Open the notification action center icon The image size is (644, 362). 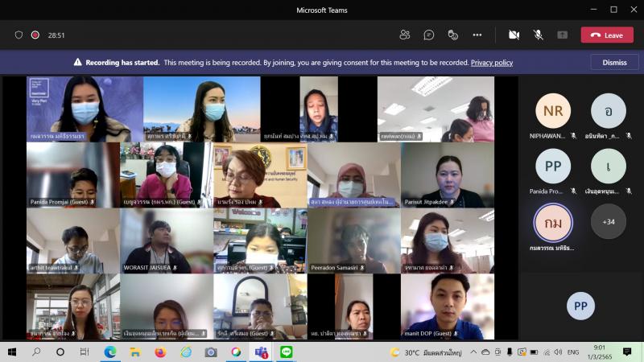click(627, 352)
